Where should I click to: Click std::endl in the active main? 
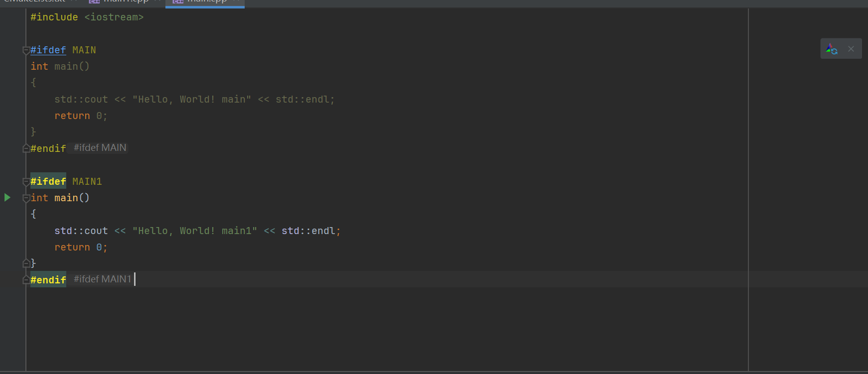(308, 231)
